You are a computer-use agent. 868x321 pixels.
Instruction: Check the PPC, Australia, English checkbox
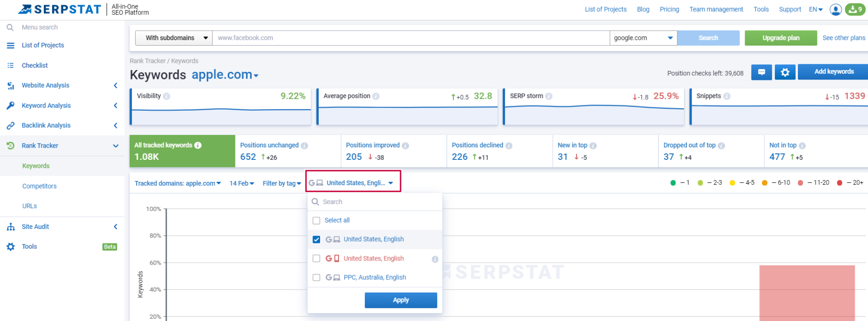[316, 277]
